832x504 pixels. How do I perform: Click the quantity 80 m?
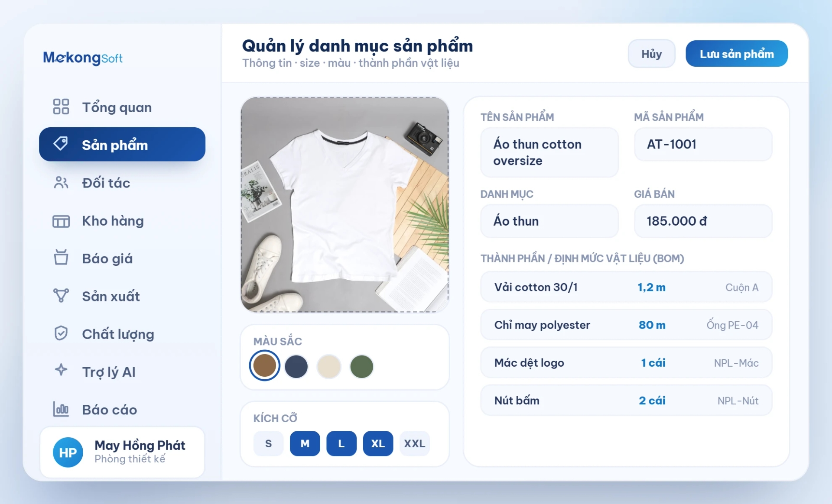pos(652,325)
